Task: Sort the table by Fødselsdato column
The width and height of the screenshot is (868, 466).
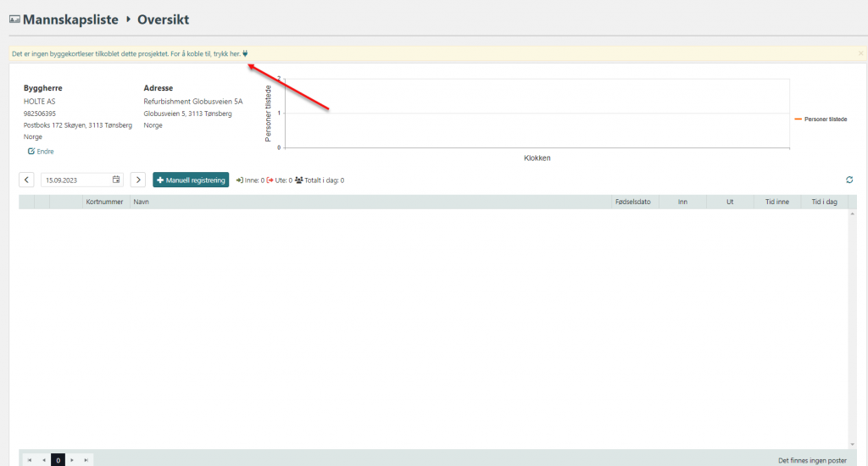Action: 632,202
